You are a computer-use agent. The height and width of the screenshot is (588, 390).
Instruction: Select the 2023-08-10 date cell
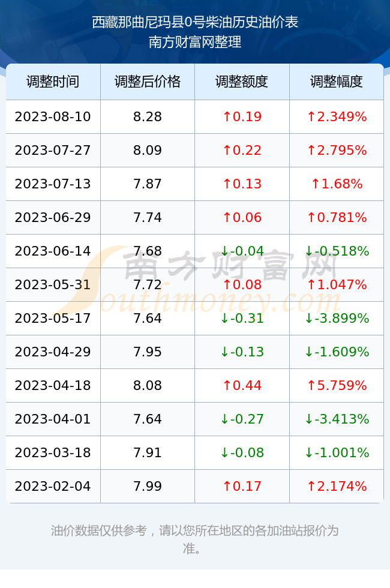[53, 116]
